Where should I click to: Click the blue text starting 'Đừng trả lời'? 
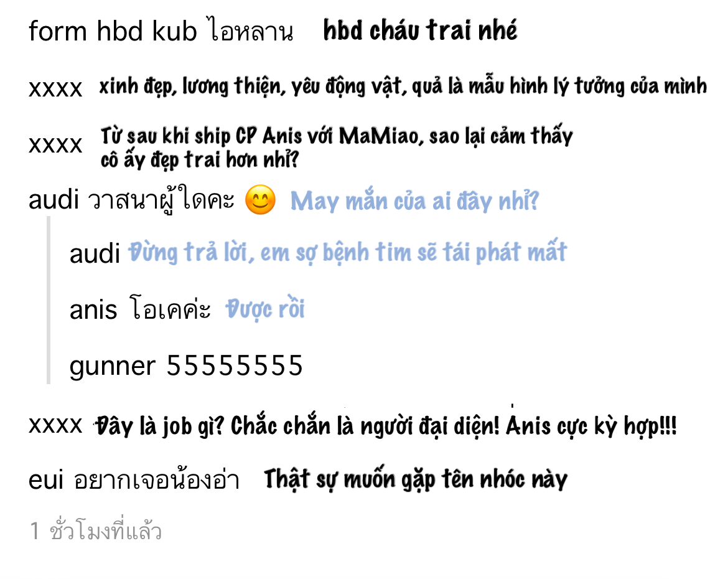tap(347, 252)
